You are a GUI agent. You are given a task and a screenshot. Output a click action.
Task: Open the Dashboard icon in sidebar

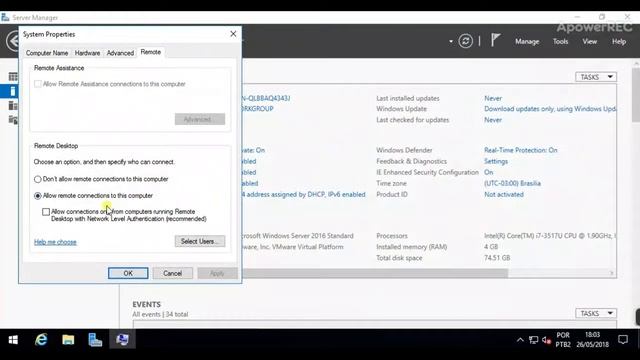point(13,76)
